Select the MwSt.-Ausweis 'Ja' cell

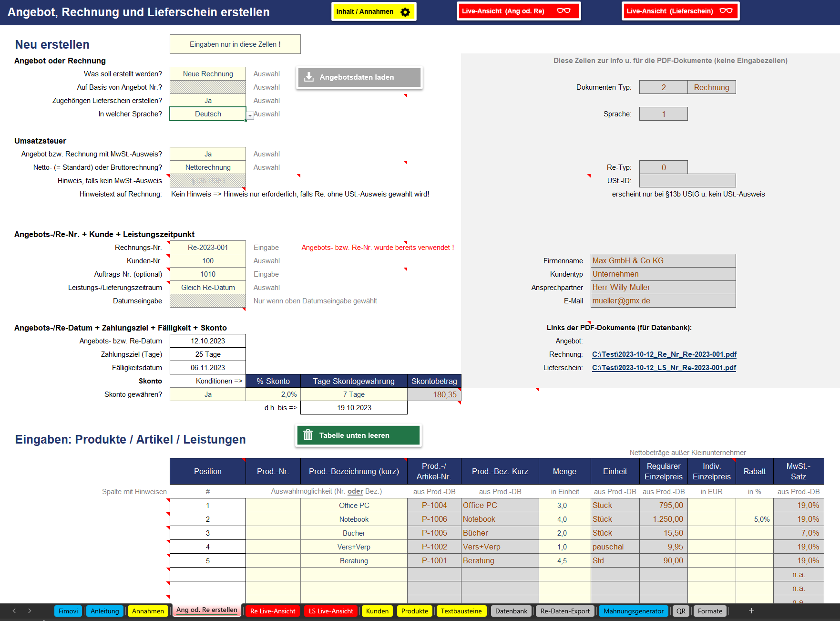pyautogui.click(x=208, y=154)
